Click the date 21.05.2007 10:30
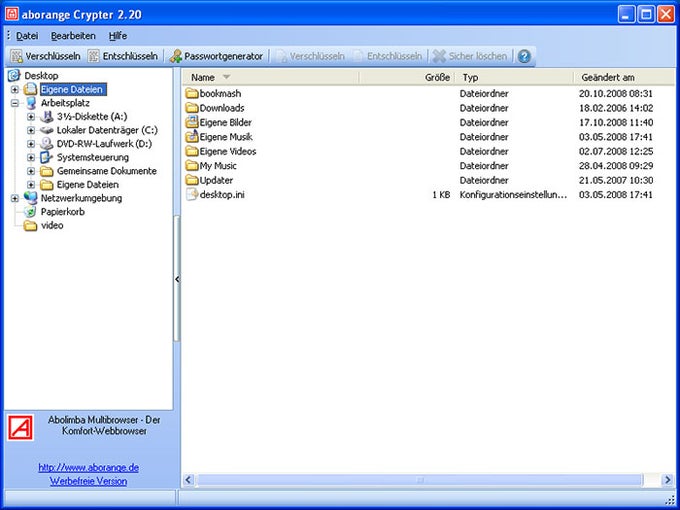Image resolution: width=680 pixels, height=510 pixels. point(616,180)
